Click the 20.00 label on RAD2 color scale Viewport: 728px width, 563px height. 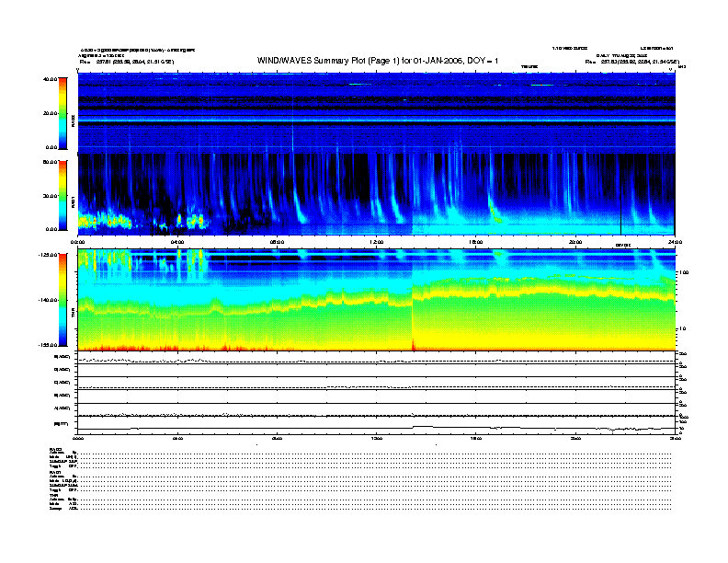[50, 113]
